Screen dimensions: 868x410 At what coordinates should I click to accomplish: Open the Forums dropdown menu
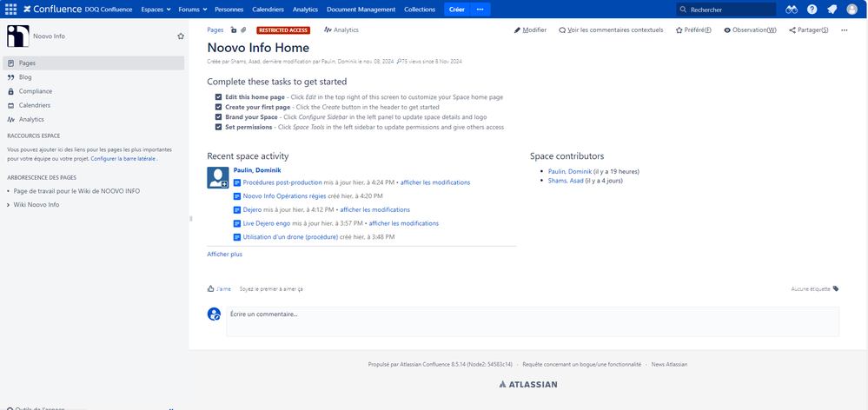click(x=193, y=10)
